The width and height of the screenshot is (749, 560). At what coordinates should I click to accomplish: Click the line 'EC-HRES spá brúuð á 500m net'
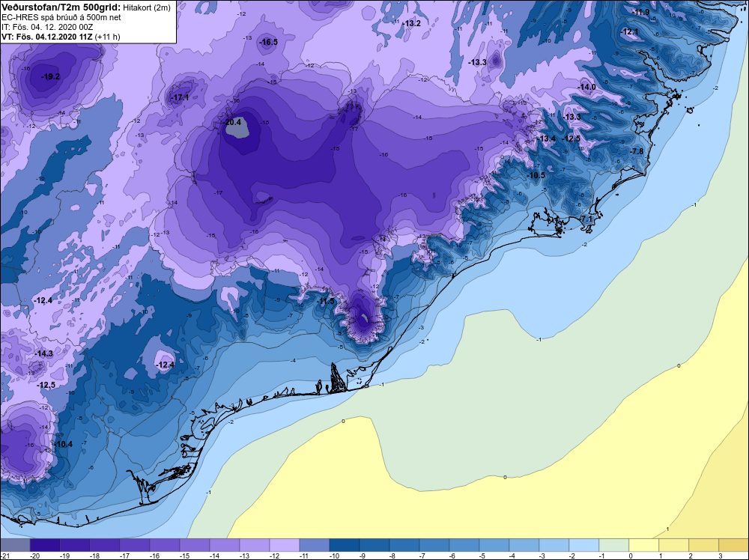pyautogui.click(x=61, y=17)
